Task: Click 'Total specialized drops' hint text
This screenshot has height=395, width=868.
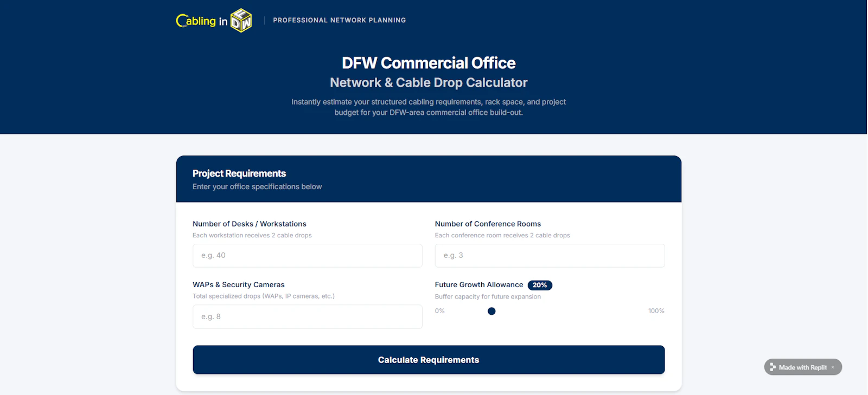Action: [264, 296]
